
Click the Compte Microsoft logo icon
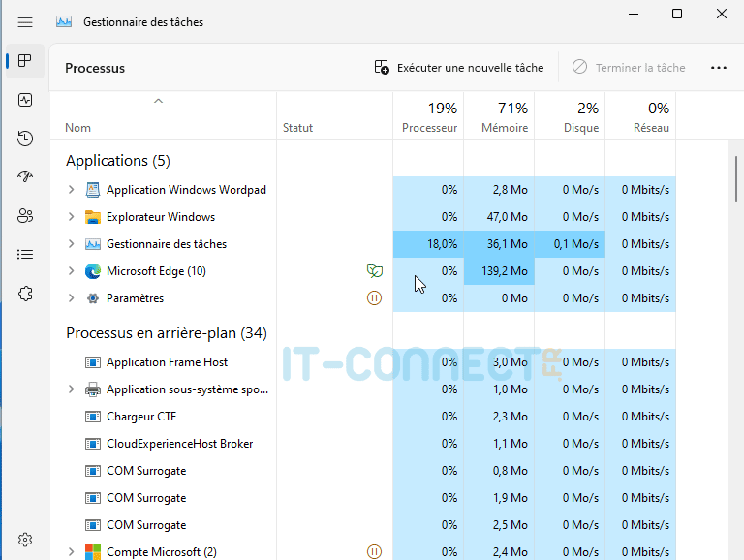(x=93, y=552)
